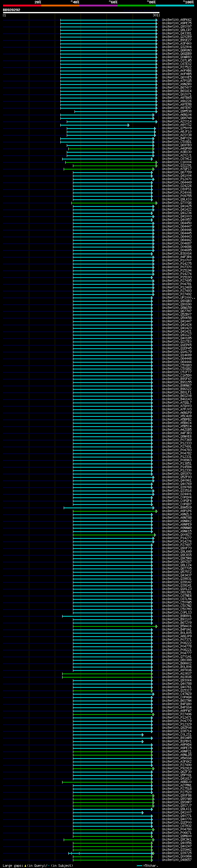Select hit label UniRef100_Q41007
This screenshot has height=868, width=197.
(x=177, y=812)
